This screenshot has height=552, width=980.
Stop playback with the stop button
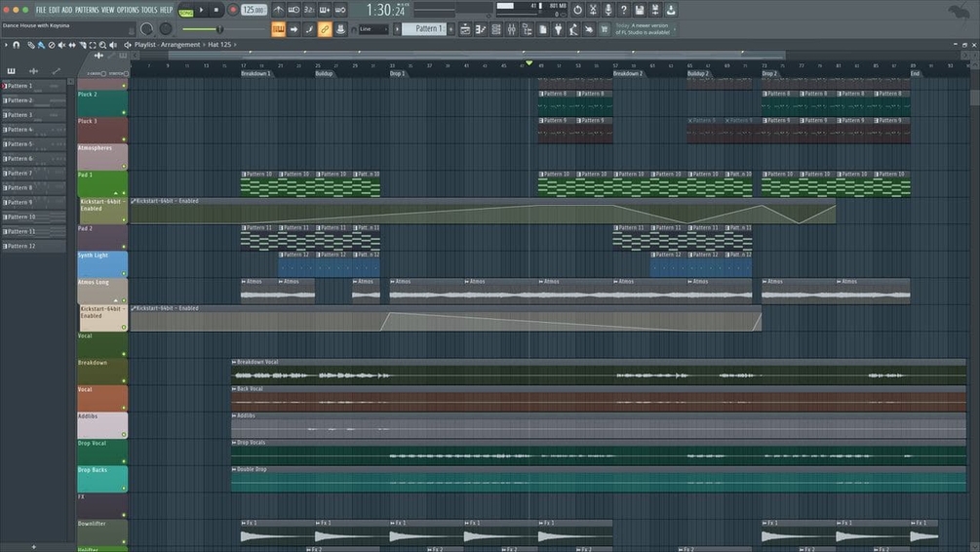[x=216, y=10]
